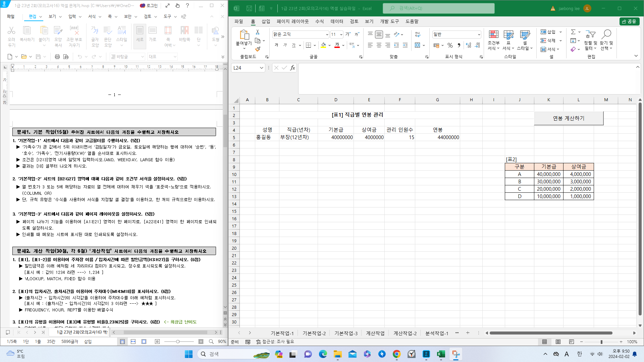The image size is (644, 362).
Task: Expand the font name dropdown 맑은 고딕
Action: point(327,35)
